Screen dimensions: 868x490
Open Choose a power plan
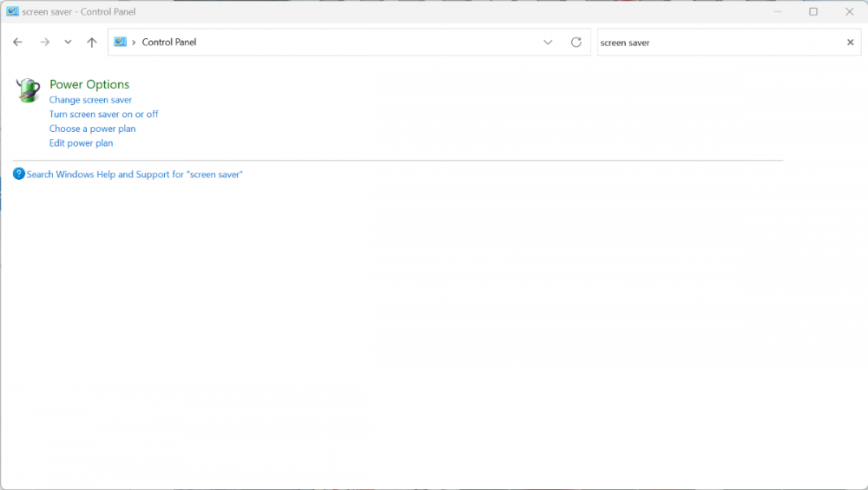[92, 129]
